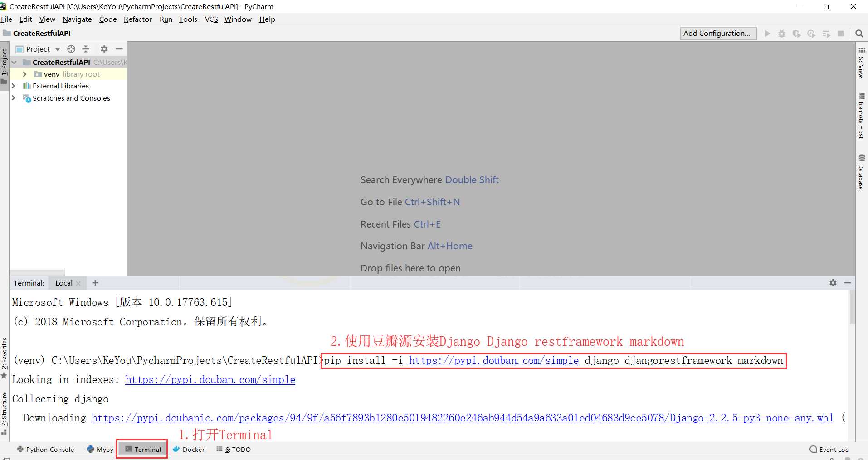The height and width of the screenshot is (460, 868).
Task: Toggle the Terminal tool window button
Action: 143,450
